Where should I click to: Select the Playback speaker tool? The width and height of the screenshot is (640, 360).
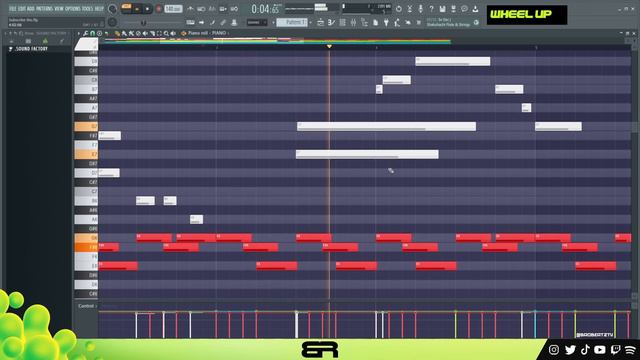tap(173, 33)
